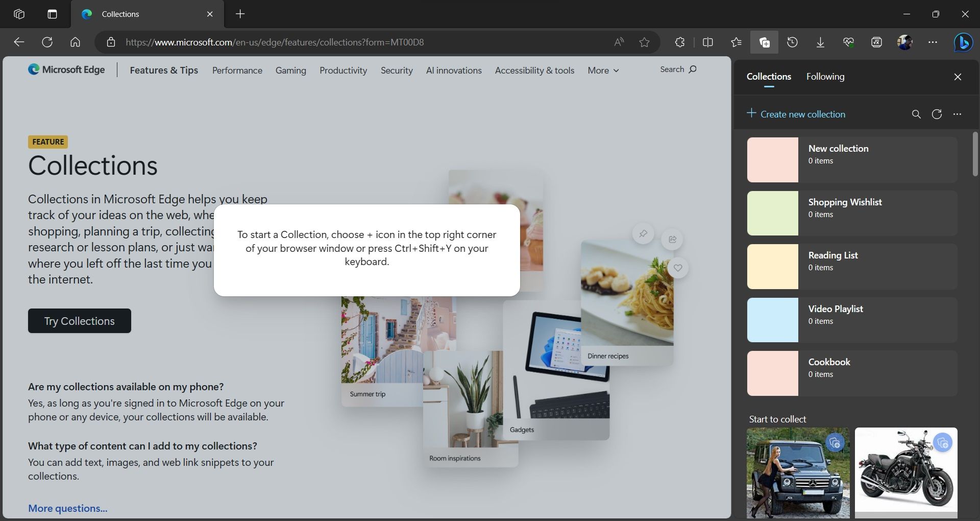Launch Bing Chat with the Bing icon
The height and width of the screenshot is (521, 980).
pyautogui.click(x=963, y=42)
